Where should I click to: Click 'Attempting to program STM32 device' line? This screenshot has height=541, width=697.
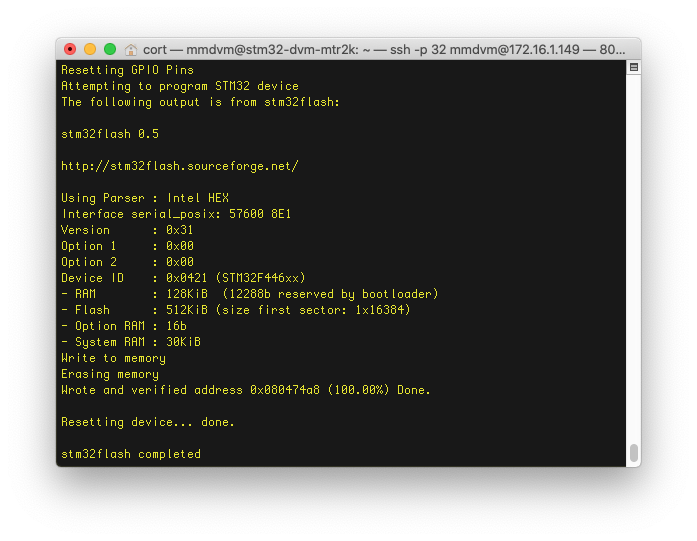point(180,86)
